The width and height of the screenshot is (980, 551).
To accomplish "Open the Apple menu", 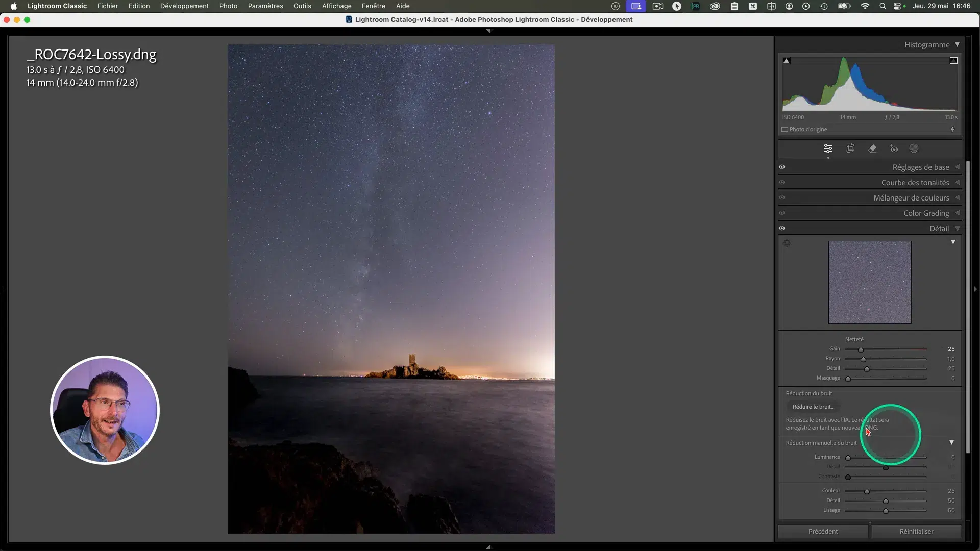I will pyautogui.click(x=14, y=6).
